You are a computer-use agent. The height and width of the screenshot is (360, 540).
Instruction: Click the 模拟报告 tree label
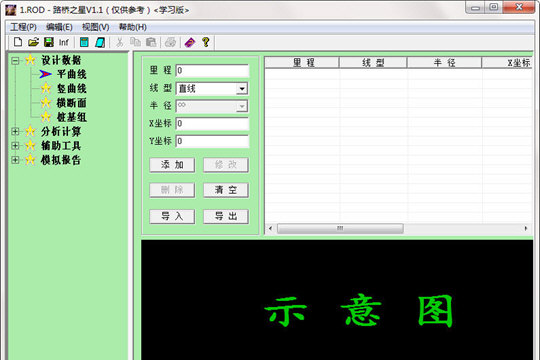coord(61,160)
